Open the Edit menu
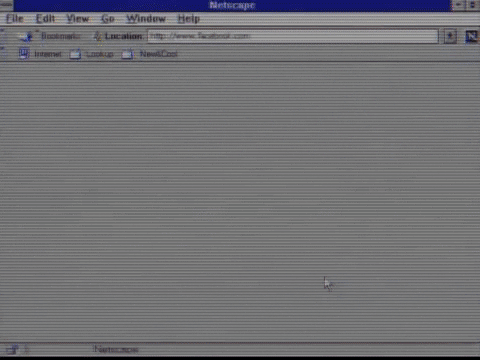This screenshot has height=360, width=480. (x=45, y=19)
